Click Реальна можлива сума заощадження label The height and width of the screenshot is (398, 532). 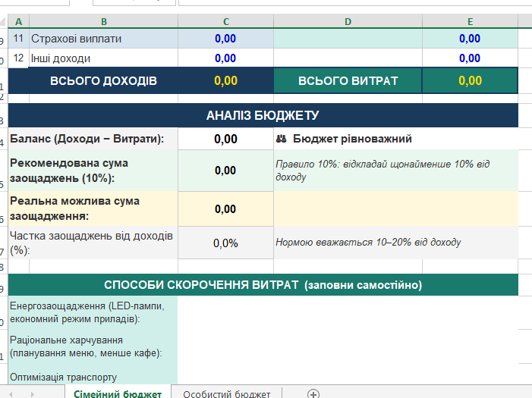click(x=93, y=208)
